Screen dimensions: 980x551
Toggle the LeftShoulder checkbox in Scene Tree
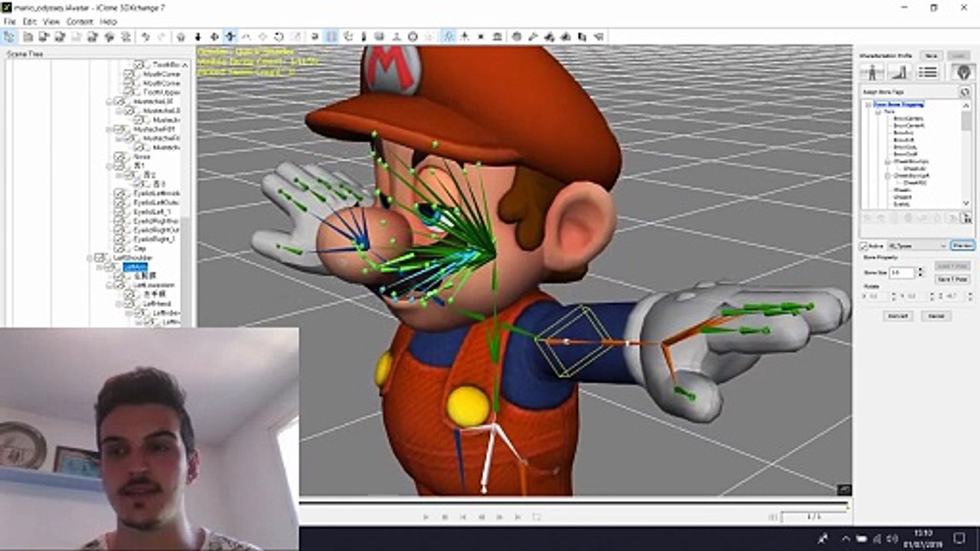[x=100, y=258]
